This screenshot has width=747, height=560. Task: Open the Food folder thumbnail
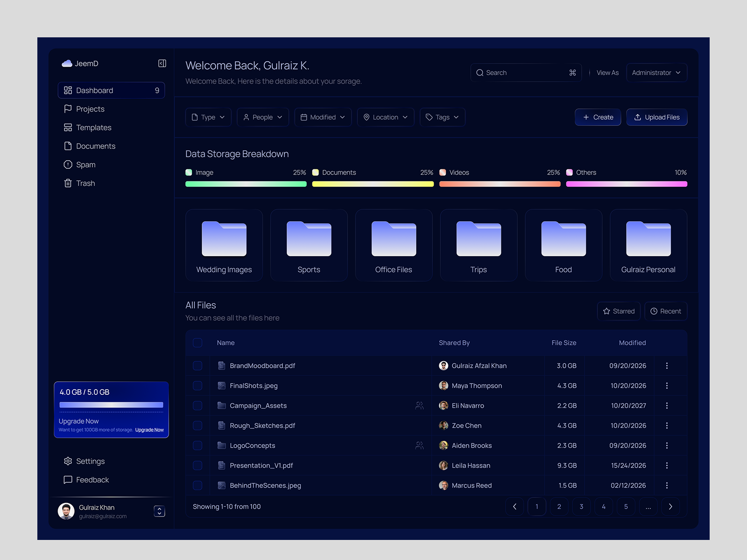tap(563, 239)
